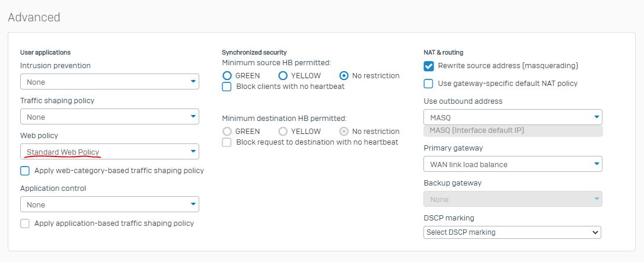Viewport: 644px width, 262px height.
Task: Open the Intrusion prevention dropdown
Action: [110, 82]
